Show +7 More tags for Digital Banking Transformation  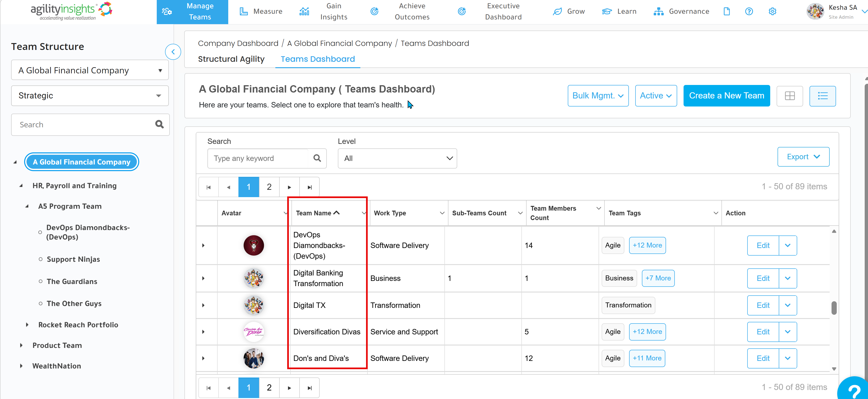(658, 279)
